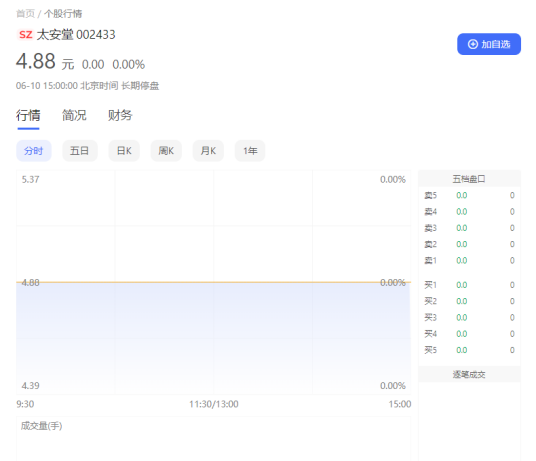
Task: Select the 日K chart period
Action: click(124, 151)
